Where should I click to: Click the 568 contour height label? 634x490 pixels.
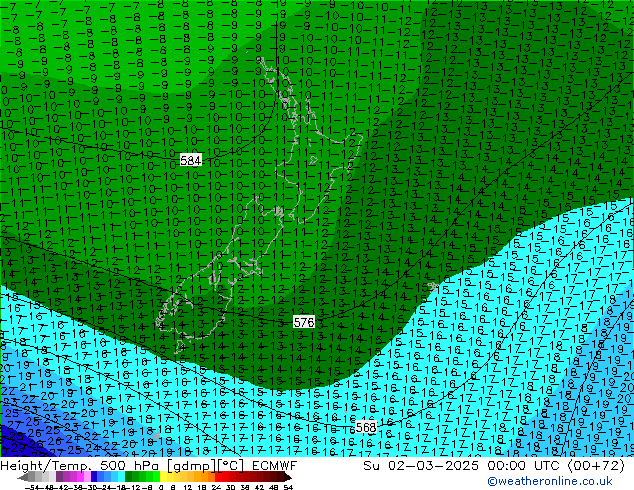click(x=366, y=427)
